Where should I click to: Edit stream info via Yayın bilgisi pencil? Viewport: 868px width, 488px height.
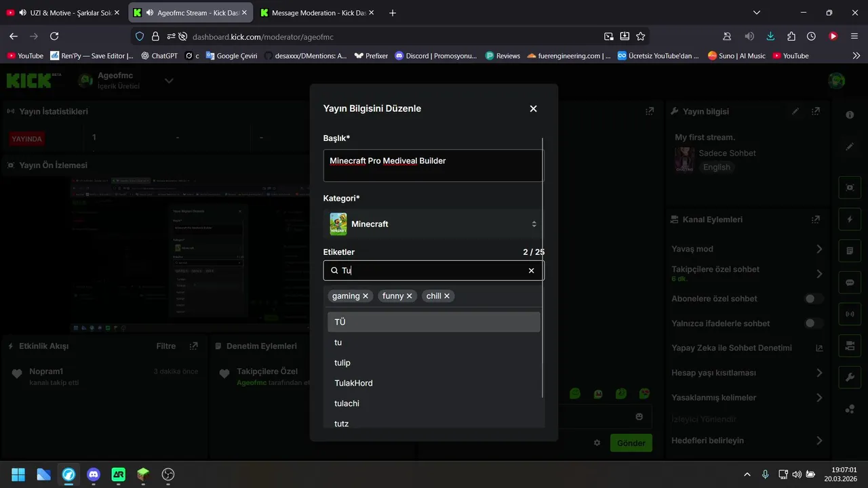(x=795, y=111)
